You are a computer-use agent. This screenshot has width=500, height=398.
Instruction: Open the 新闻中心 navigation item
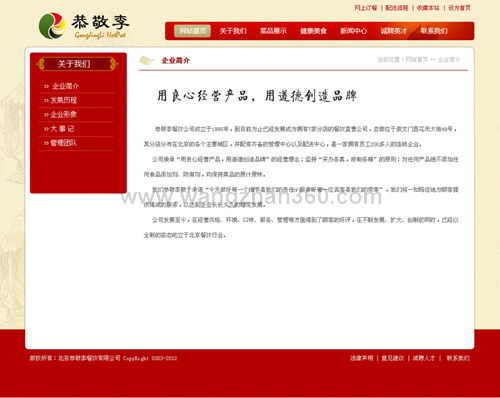pos(353,31)
